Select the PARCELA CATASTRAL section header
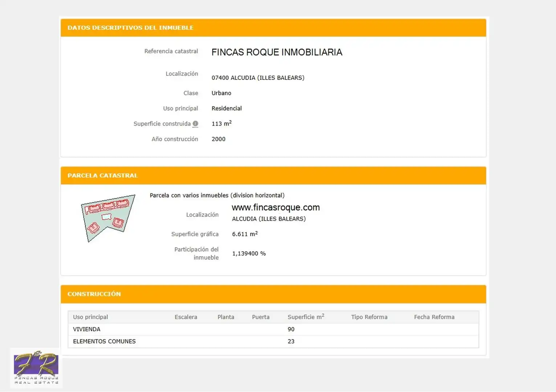Image resolution: width=556 pixels, height=392 pixels. tap(273, 175)
